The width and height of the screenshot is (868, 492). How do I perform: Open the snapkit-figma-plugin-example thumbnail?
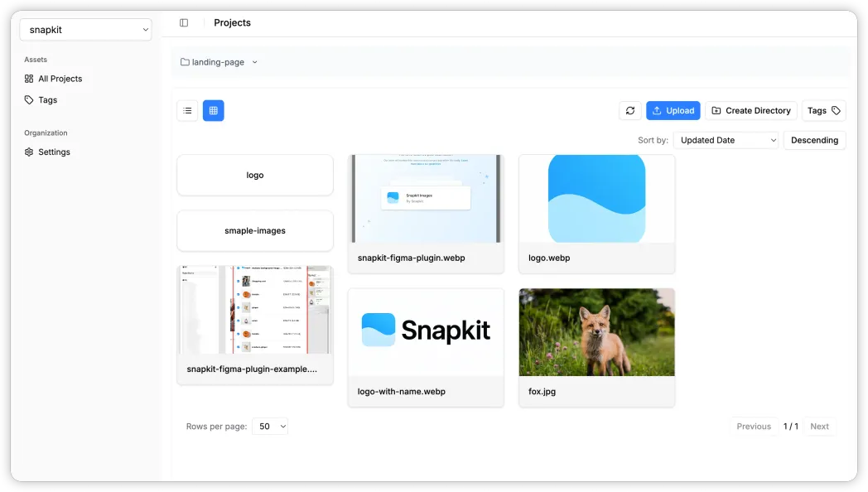pyautogui.click(x=255, y=310)
